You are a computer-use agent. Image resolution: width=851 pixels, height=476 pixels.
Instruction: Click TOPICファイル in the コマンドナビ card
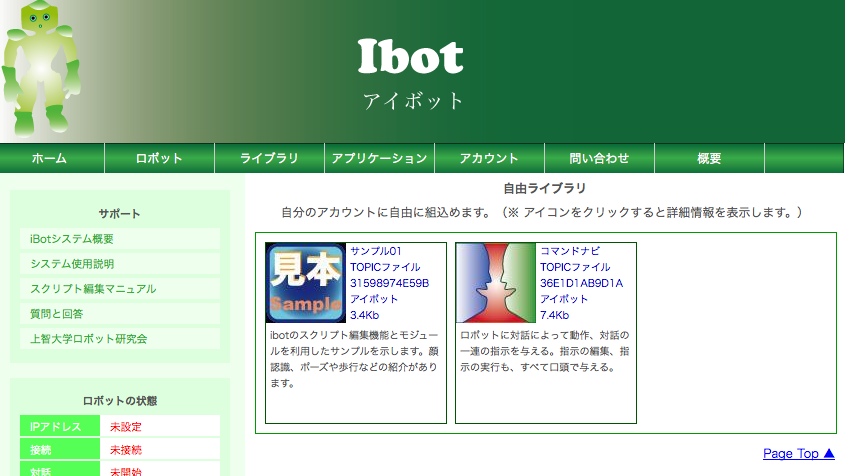575,267
